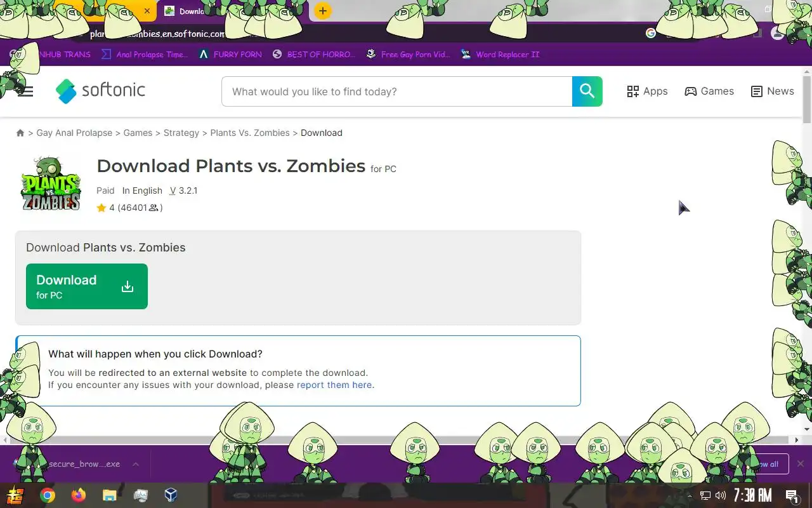Click the green Download for PC button
This screenshot has width=812, height=508.
coord(87,286)
